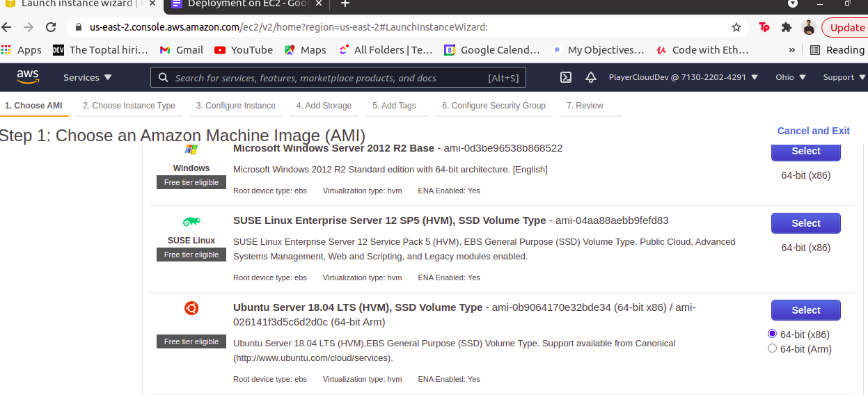Screen dimensions: 868x395
Task: Open The Toptal hiring bookmark
Action: [101, 50]
